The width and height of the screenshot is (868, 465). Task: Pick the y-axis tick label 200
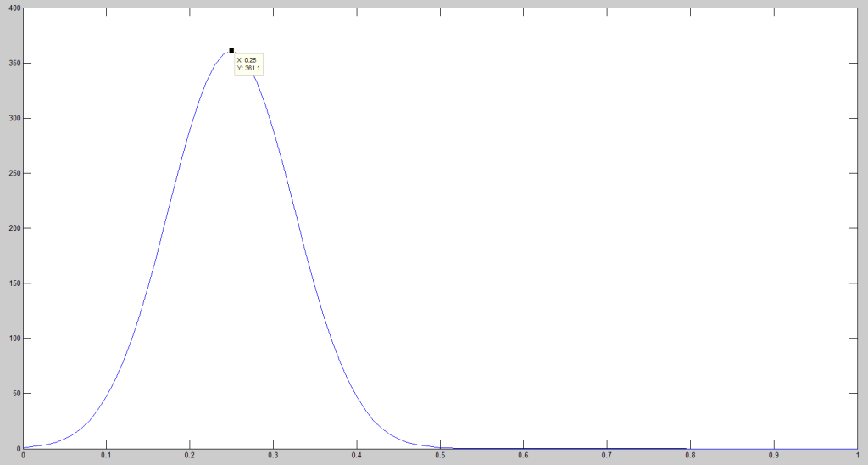click(x=13, y=228)
